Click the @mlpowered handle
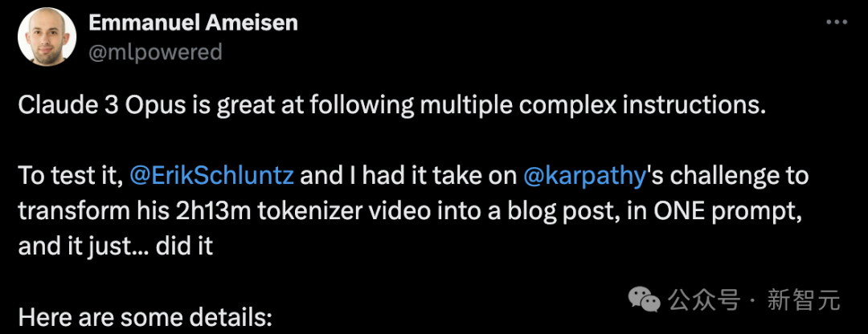868x334 pixels. click(155, 52)
